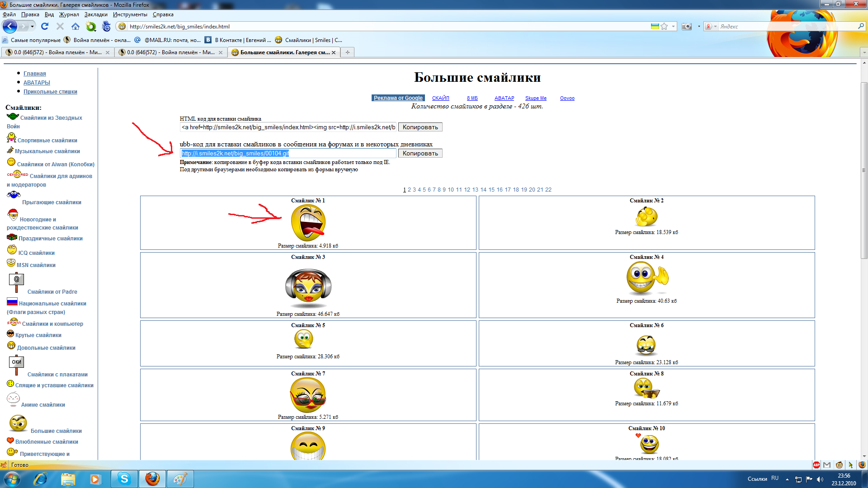Click the Home icon in the toolbar
The height and width of the screenshot is (488, 868).
click(x=75, y=26)
